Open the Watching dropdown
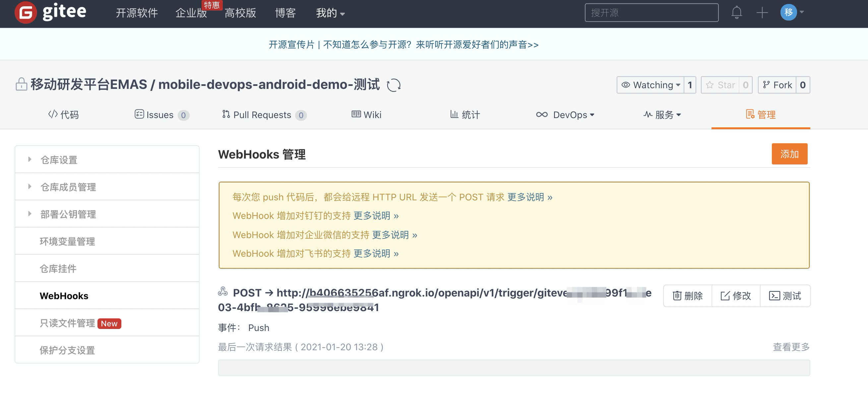This screenshot has height=396, width=868. pyautogui.click(x=650, y=85)
